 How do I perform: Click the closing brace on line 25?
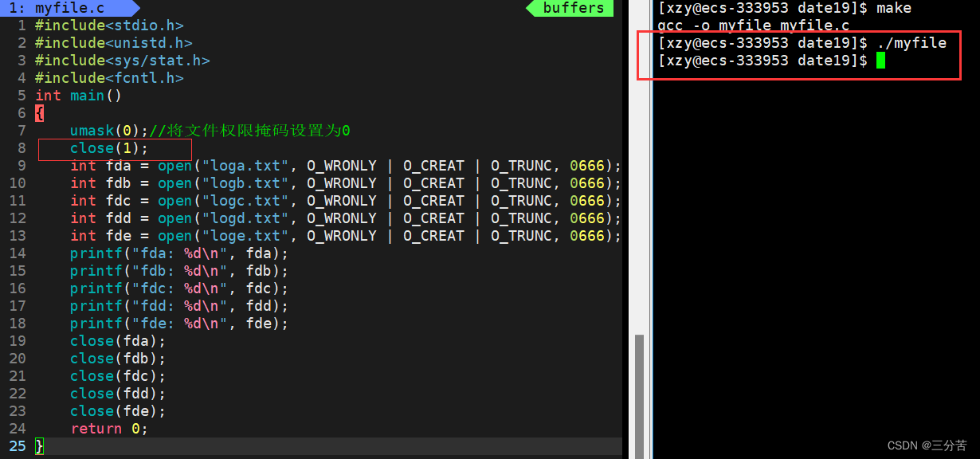(40, 446)
